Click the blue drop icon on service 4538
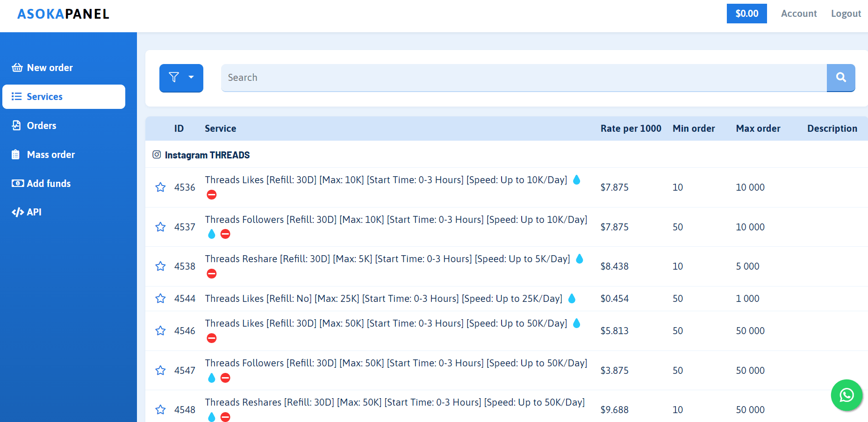Image resolution: width=868 pixels, height=422 pixels. (580, 259)
